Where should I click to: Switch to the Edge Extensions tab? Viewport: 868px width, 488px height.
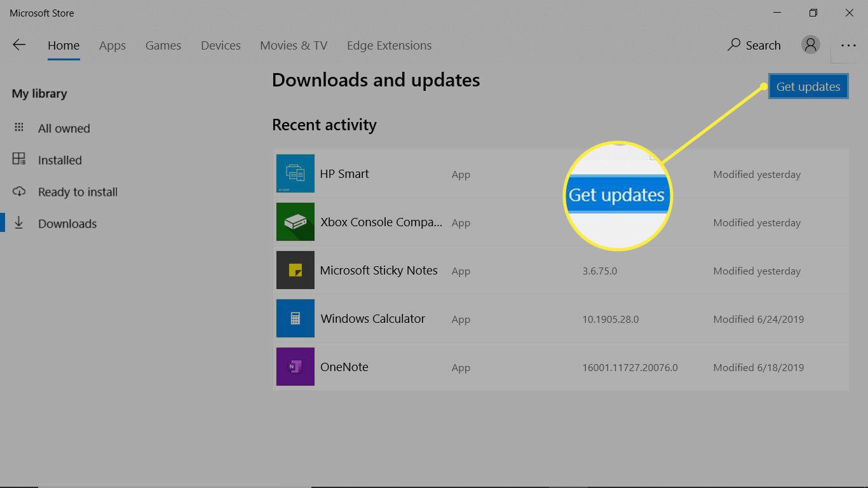point(389,46)
